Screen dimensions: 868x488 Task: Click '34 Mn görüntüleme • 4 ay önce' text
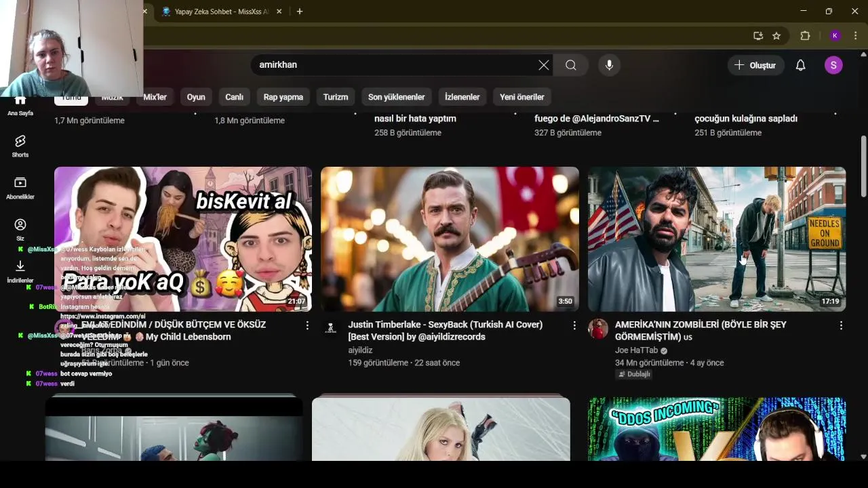669,363
